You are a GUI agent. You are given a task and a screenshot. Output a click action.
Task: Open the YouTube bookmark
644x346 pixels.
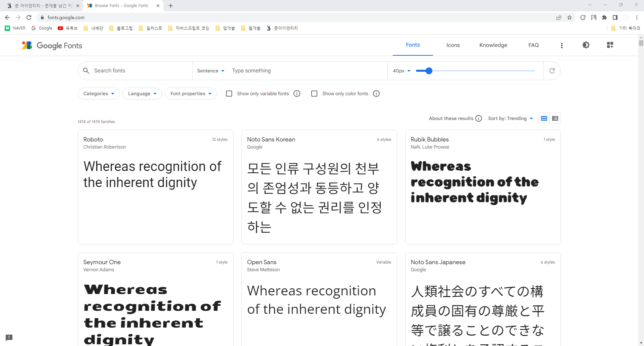(x=68, y=28)
